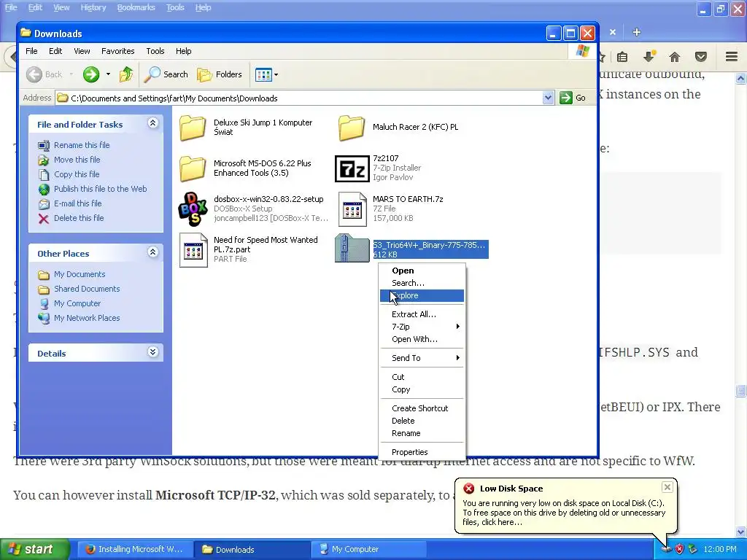
Task: Select Microsoft MS-DOS 6.22 folder icon
Action: tap(193, 168)
